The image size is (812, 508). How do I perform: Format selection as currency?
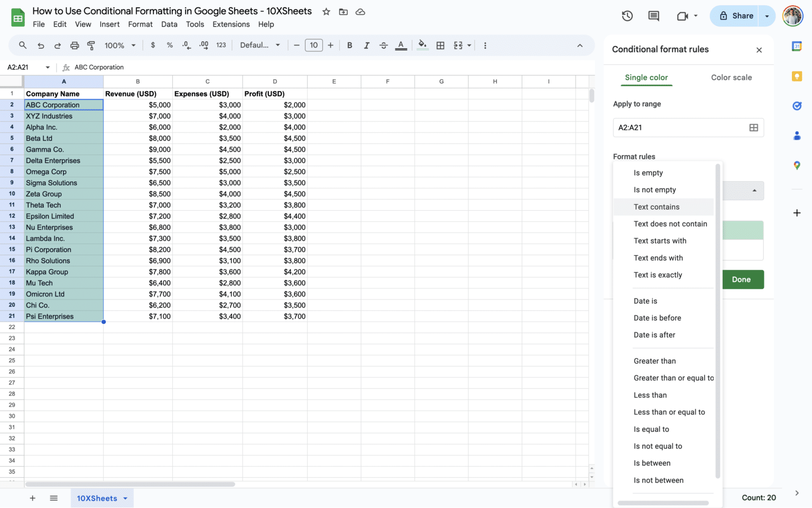pos(153,46)
